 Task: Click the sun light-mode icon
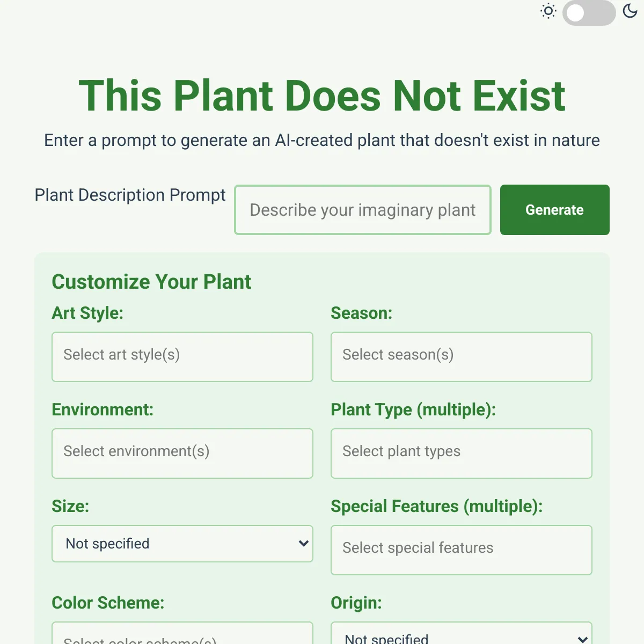[548, 11]
